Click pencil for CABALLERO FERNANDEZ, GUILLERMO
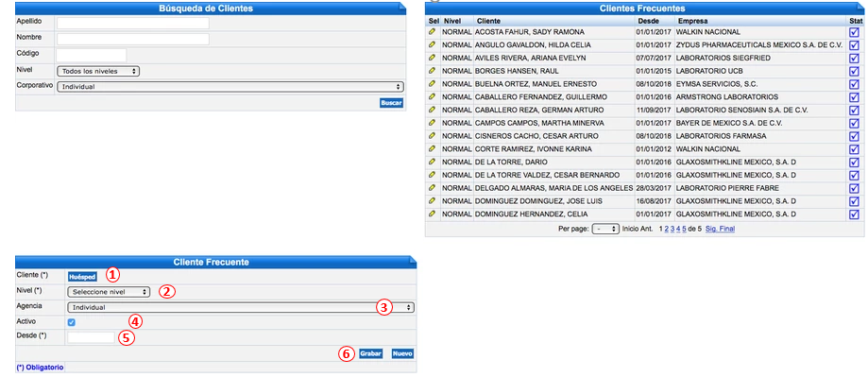This screenshot has width=868, height=377. click(432, 97)
